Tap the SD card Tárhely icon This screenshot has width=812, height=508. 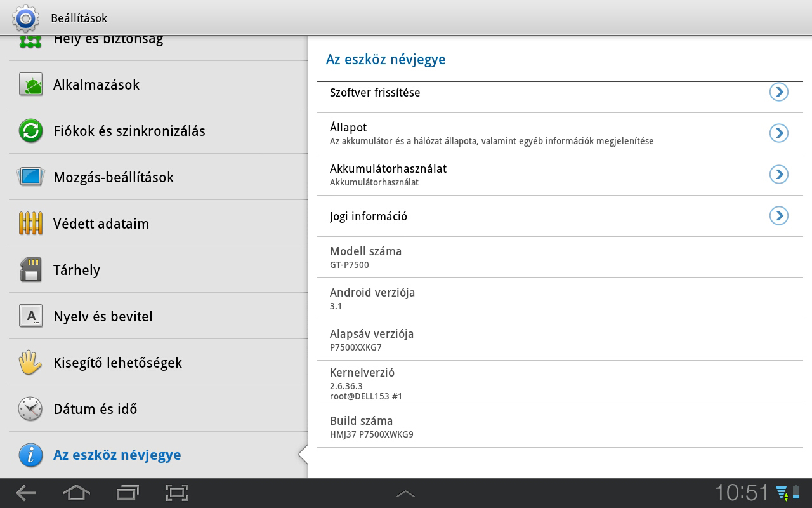30,270
